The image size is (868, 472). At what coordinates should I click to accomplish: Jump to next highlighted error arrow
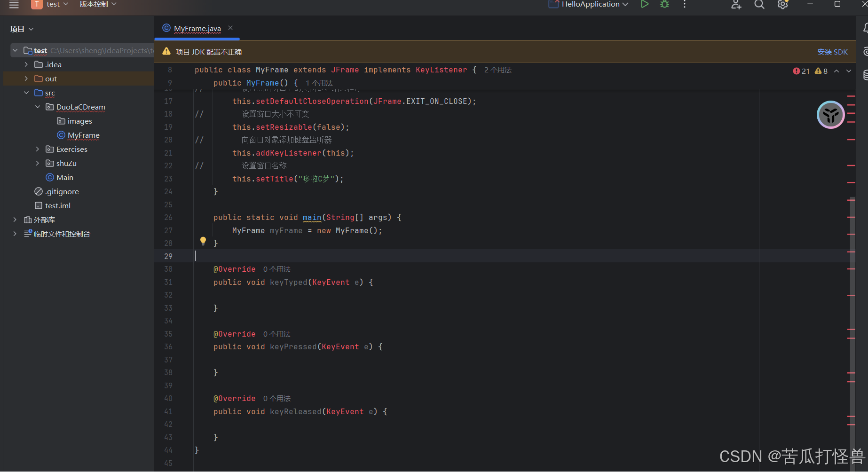[849, 71]
